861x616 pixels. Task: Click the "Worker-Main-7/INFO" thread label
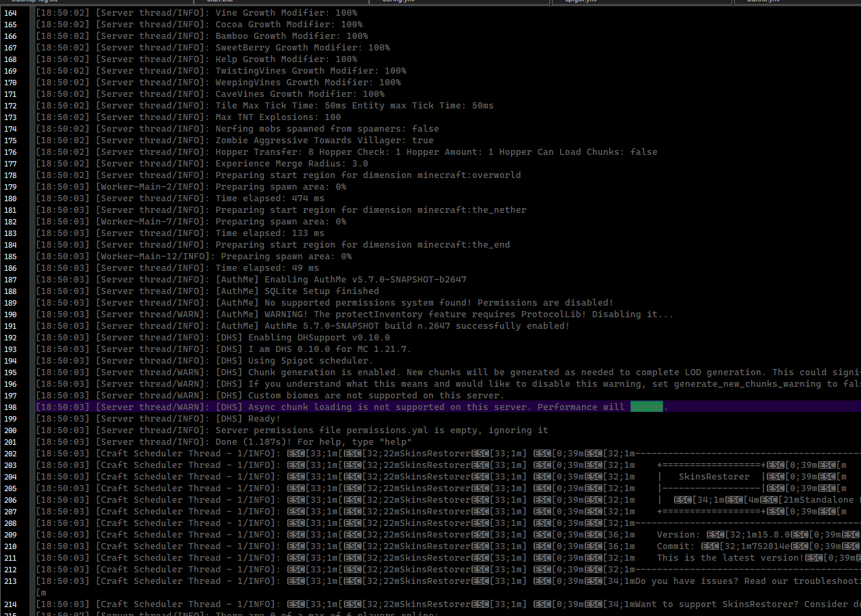150,222
